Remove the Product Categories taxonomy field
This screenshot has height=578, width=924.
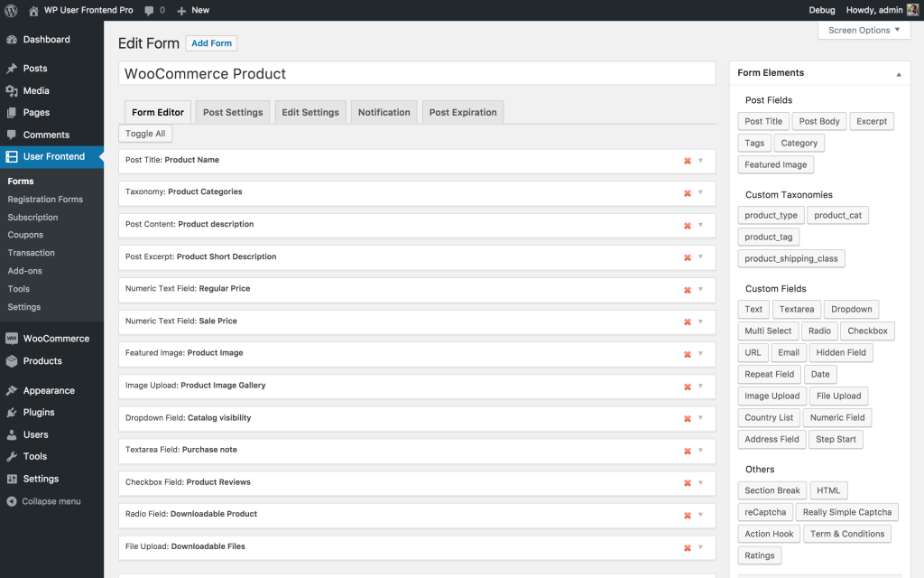pyautogui.click(x=687, y=193)
